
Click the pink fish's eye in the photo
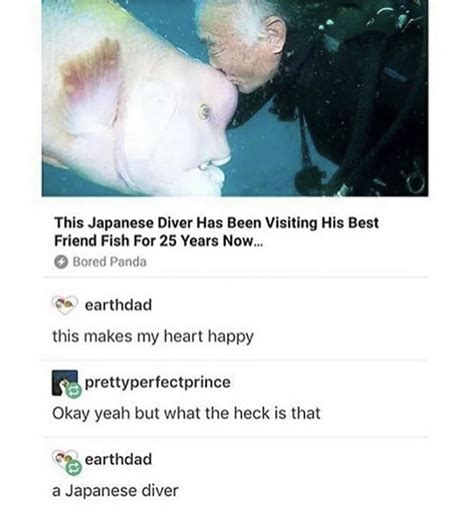tap(204, 111)
